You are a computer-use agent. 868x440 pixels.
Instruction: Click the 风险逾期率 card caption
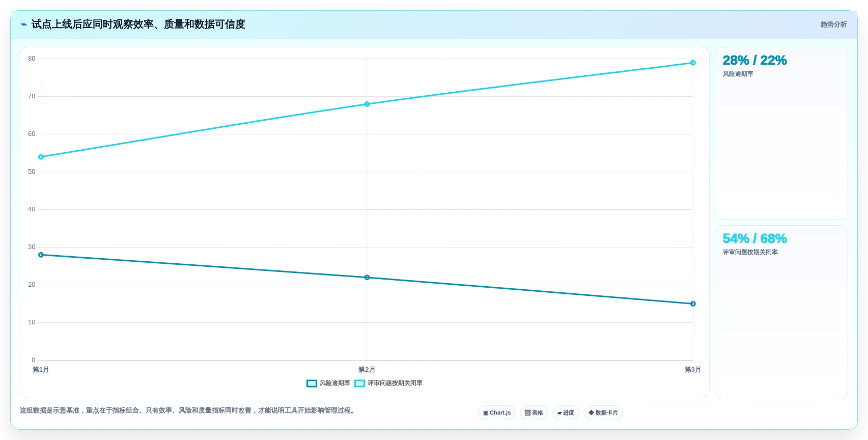[x=738, y=74]
